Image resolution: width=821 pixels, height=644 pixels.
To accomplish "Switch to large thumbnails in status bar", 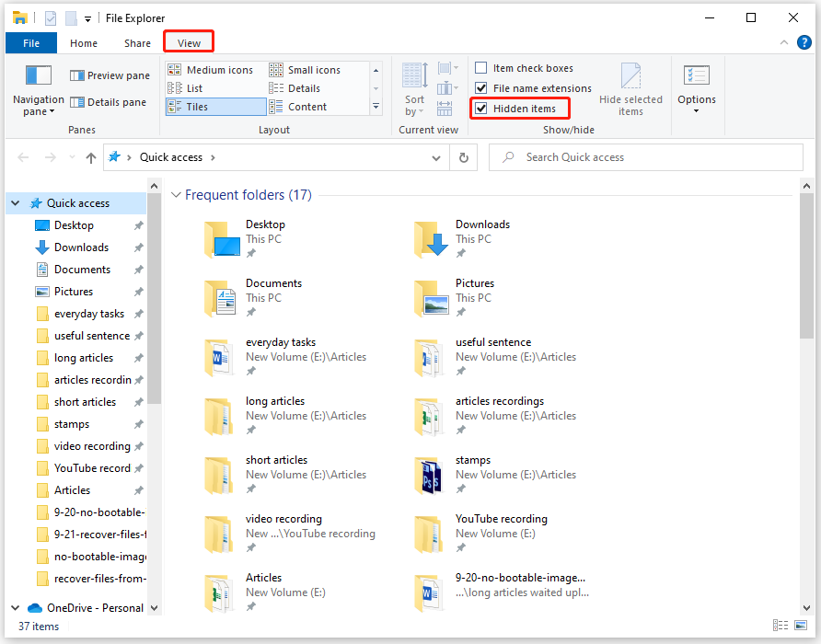I will coord(801,626).
